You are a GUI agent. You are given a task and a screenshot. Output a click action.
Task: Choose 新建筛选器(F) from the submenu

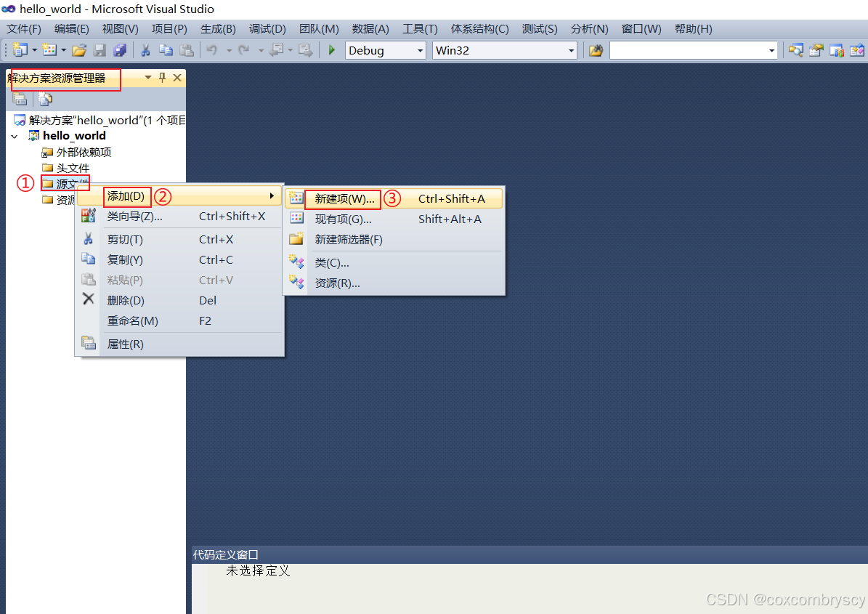point(394,240)
